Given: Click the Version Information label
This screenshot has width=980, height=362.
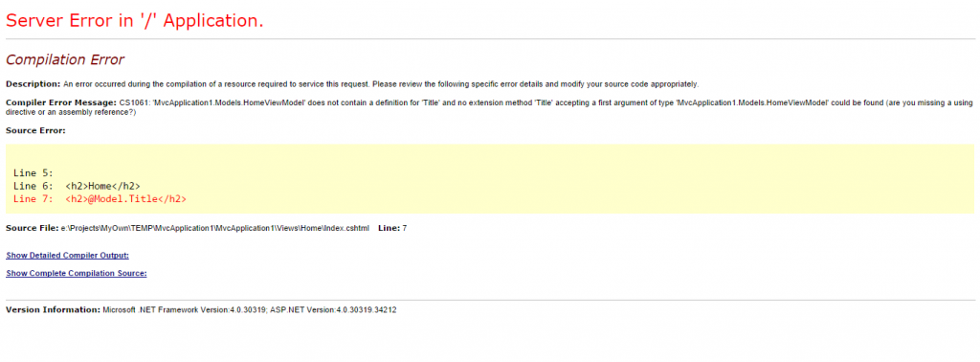Looking at the screenshot, I should pos(54,309).
